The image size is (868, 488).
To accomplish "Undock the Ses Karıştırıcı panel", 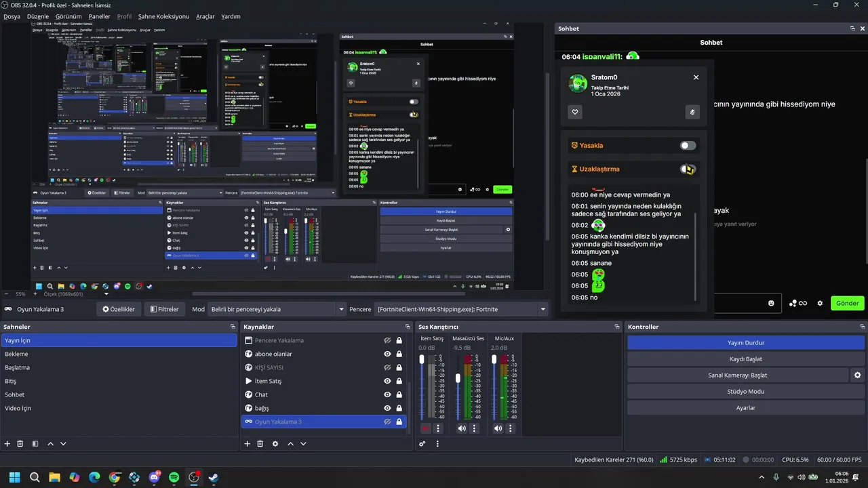I will click(617, 327).
